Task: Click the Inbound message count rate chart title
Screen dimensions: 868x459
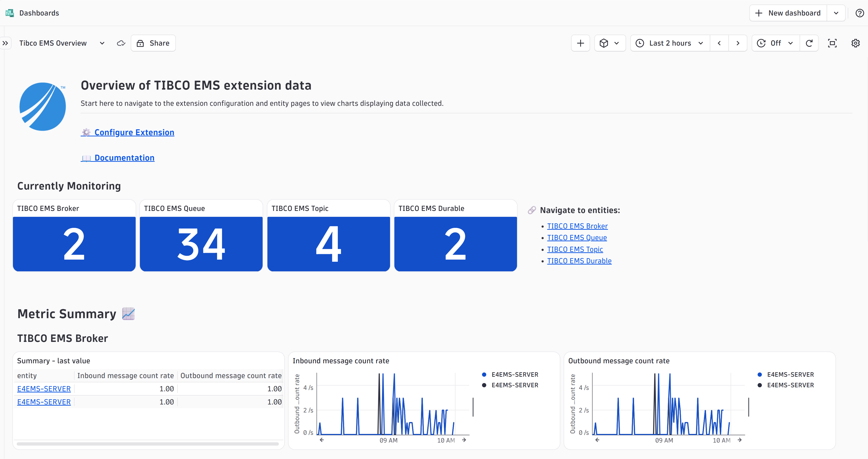Action: click(x=341, y=361)
